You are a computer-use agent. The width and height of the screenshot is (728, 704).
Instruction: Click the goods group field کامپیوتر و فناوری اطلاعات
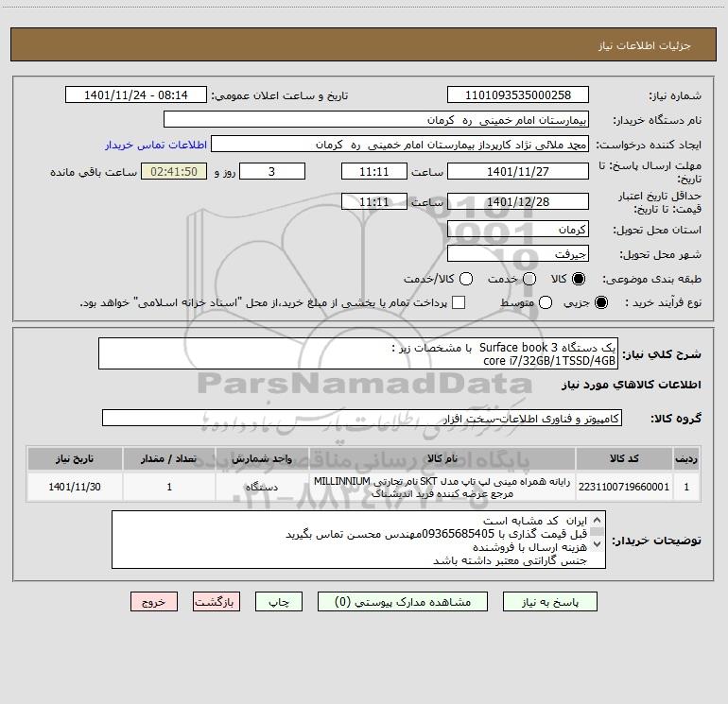[362, 418]
